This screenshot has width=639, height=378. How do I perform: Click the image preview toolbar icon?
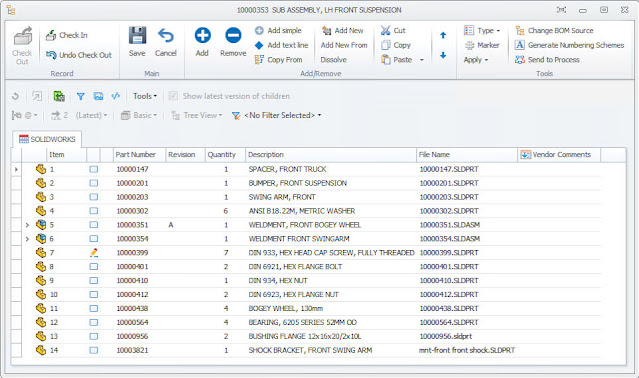click(98, 96)
